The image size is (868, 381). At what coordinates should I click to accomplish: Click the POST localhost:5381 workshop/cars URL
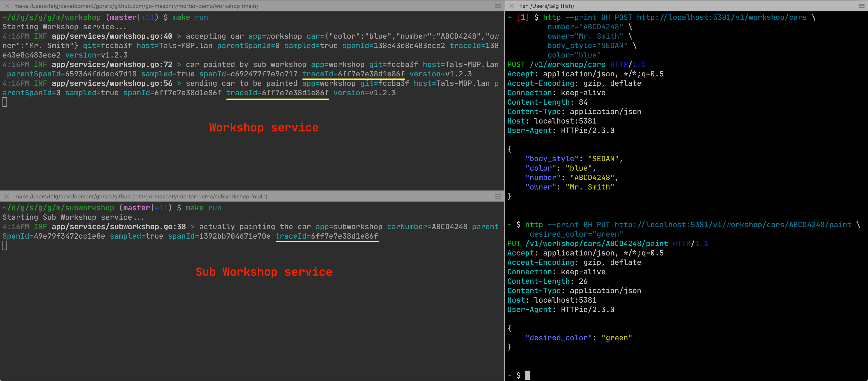[721, 17]
